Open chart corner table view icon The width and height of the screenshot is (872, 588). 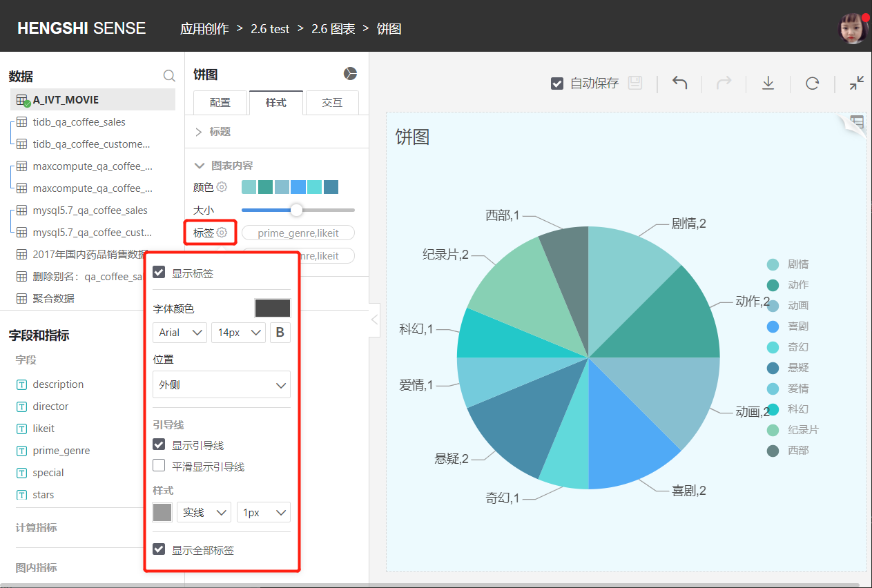pyautogui.click(x=857, y=123)
